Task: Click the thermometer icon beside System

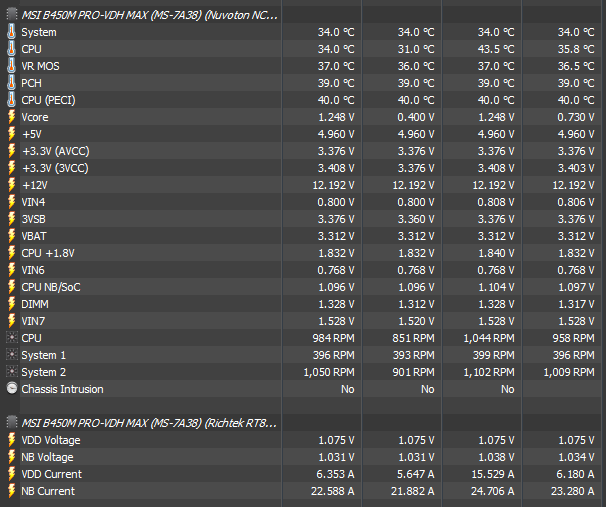Action: tap(11, 32)
